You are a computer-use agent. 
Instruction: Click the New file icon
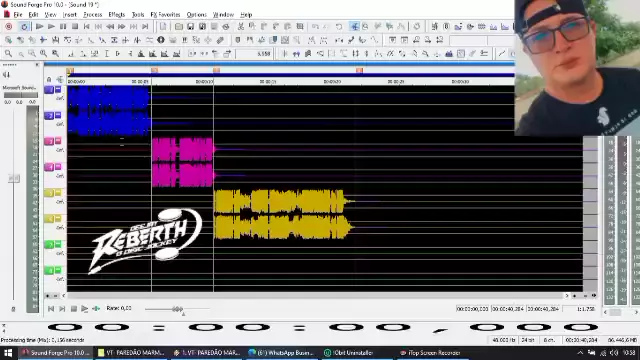tap(163, 27)
